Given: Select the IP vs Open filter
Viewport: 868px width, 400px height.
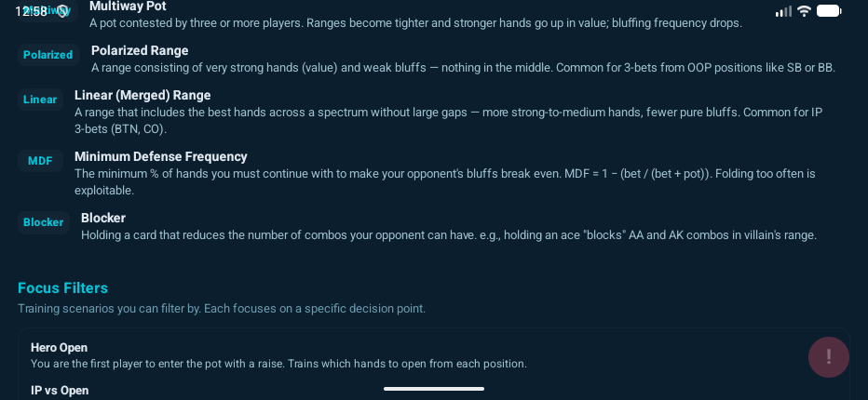Looking at the screenshot, I should [60, 391].
